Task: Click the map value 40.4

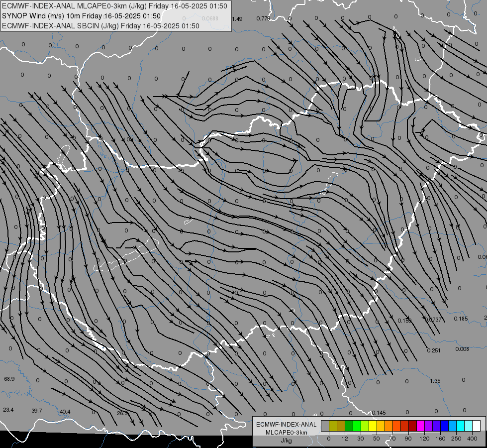Action: (65, 412)
